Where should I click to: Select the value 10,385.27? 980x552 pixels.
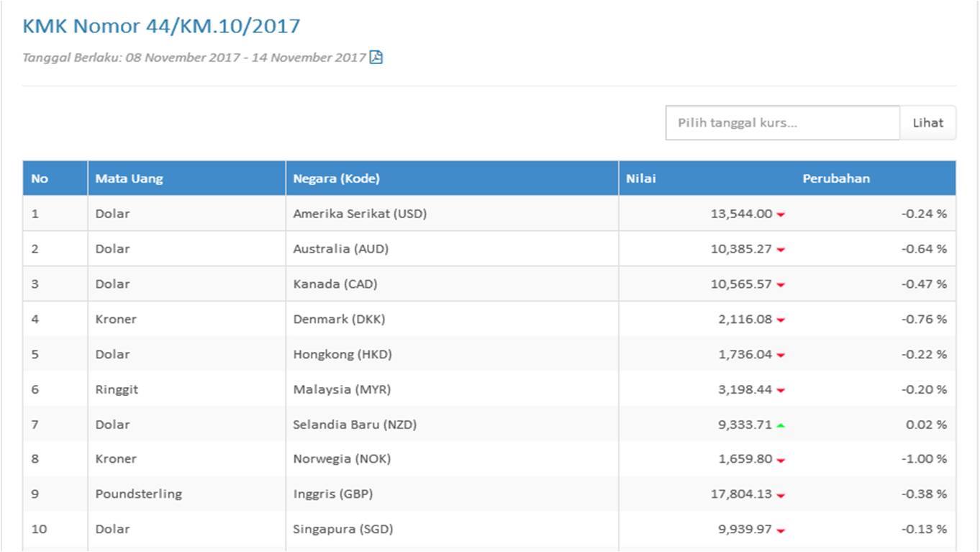pos(741,249)
